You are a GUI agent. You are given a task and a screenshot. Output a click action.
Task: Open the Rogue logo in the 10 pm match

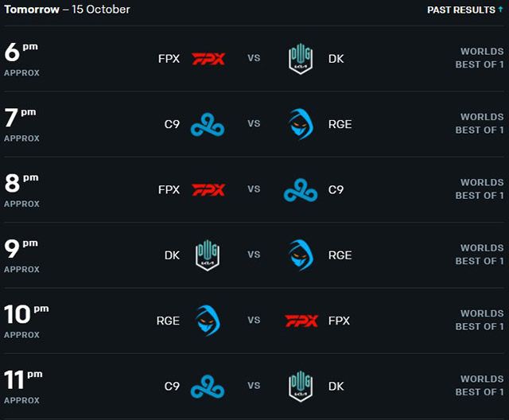click(208, 321)
